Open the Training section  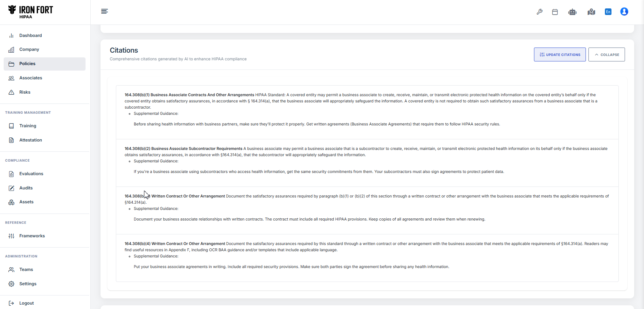click(28, 126)
